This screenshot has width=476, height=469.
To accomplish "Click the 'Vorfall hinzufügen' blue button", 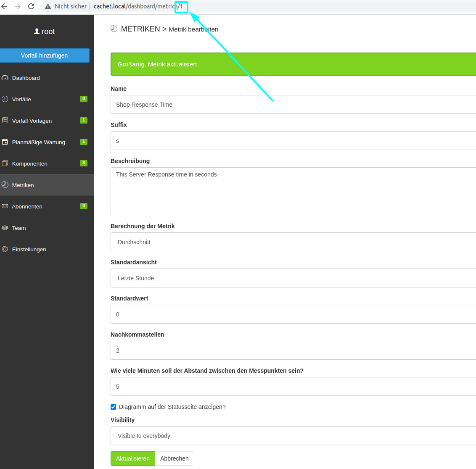I will [45, 55].
